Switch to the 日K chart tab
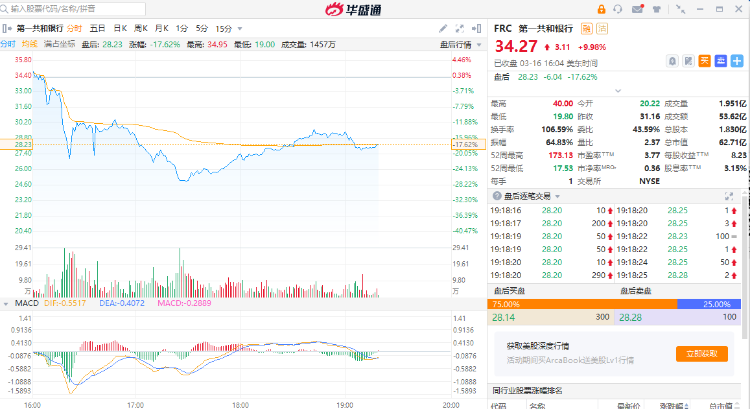The image size is (750, 409). point(120,28)
